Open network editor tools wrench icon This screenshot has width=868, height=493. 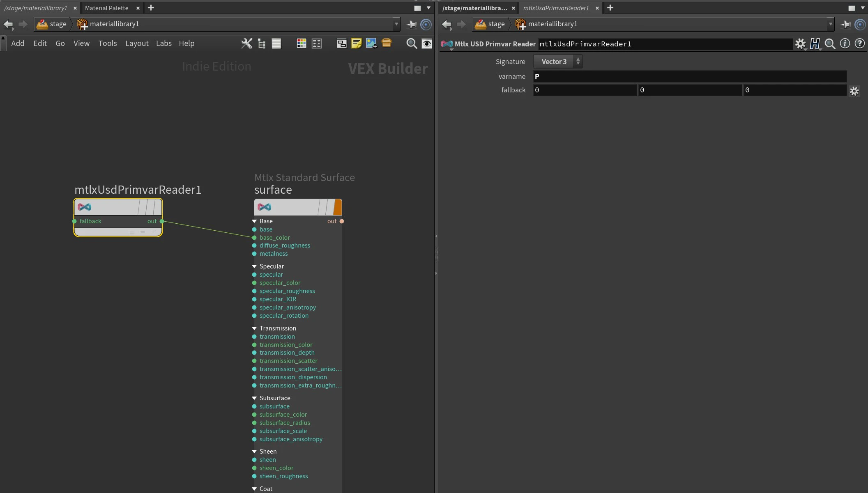[x=246, y=44]
